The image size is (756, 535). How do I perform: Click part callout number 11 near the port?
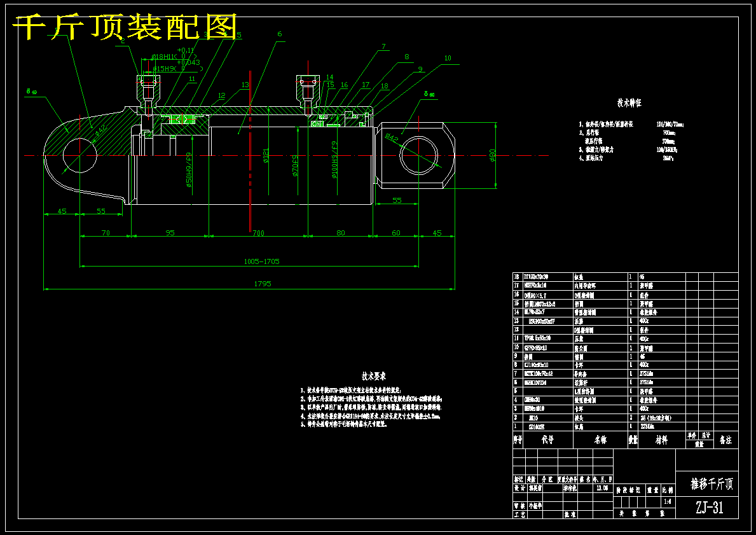tap(192, 79)
